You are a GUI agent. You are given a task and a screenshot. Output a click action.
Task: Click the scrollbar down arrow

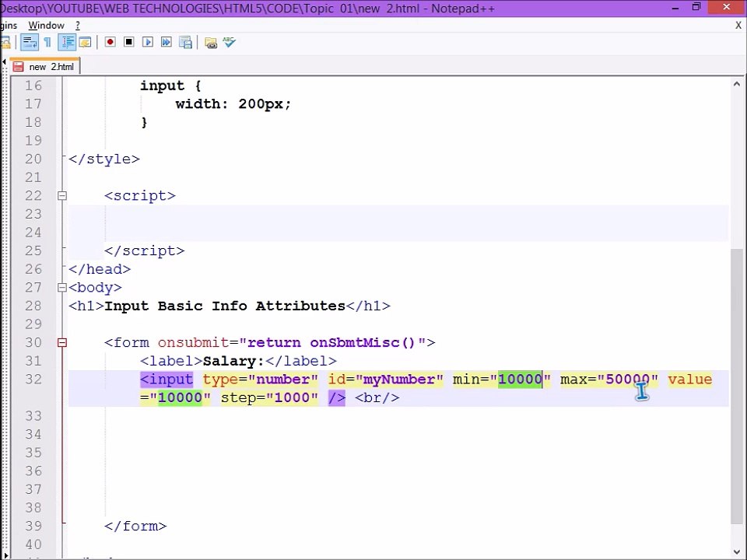[737, 552]
